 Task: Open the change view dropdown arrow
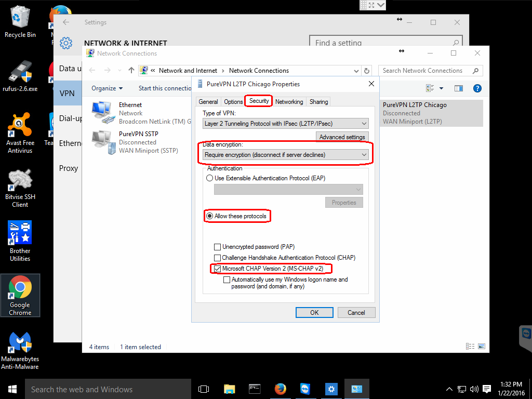(x=441, y=88)
